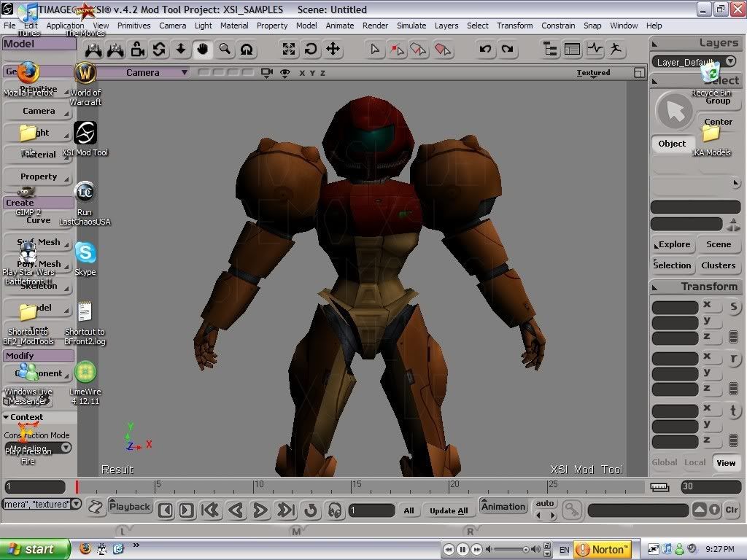Click the Update All button

pos(449,510)
